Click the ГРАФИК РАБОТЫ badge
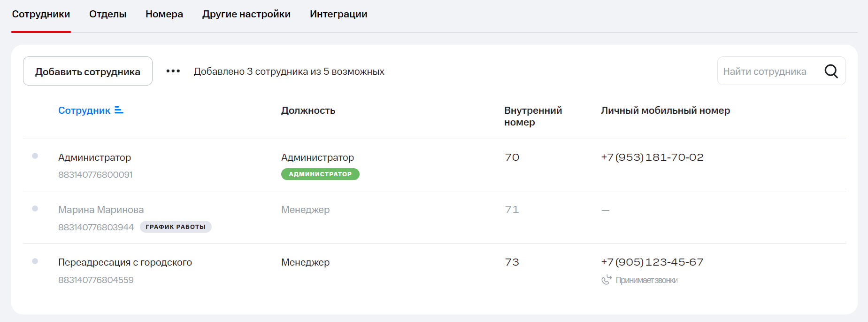This screenshot has width=868, height=322. [176, 227]
